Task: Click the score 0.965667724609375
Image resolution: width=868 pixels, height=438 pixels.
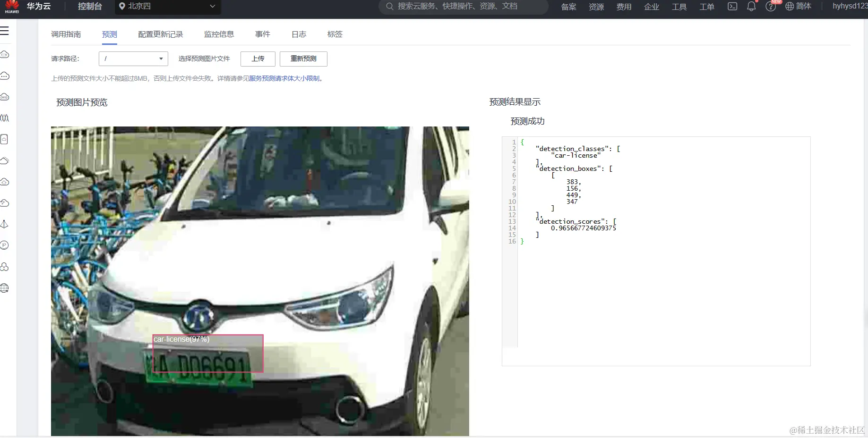Action: pos(584,228)
